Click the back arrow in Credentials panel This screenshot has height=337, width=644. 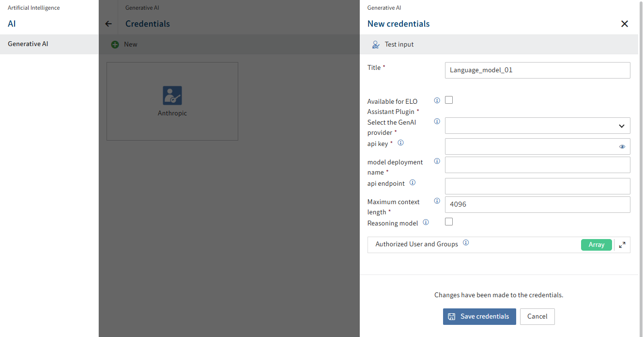[108, 23]
